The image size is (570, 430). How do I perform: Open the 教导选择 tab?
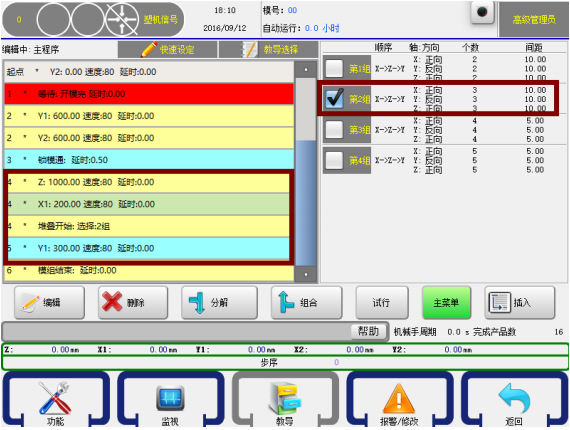point(269,49)
